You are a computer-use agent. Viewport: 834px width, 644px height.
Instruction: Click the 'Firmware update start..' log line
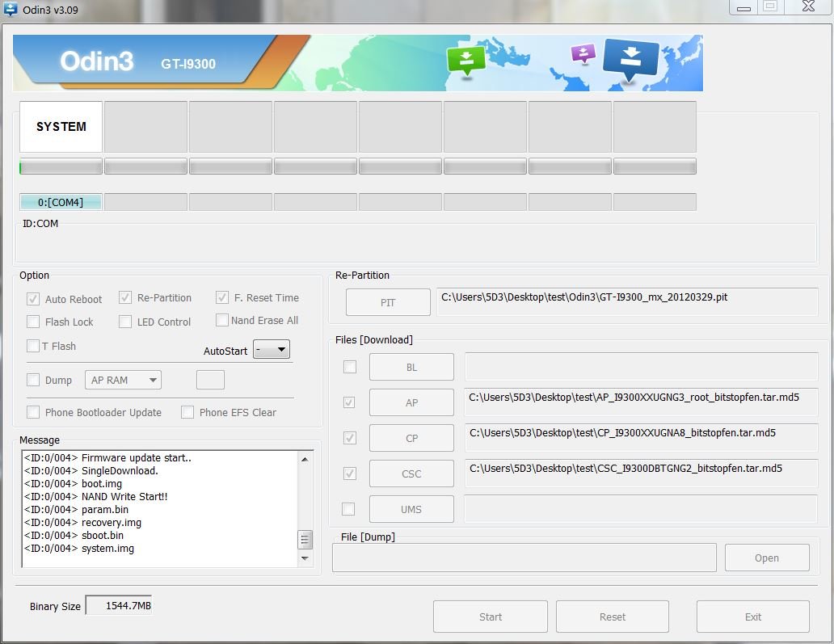[107, 458]
